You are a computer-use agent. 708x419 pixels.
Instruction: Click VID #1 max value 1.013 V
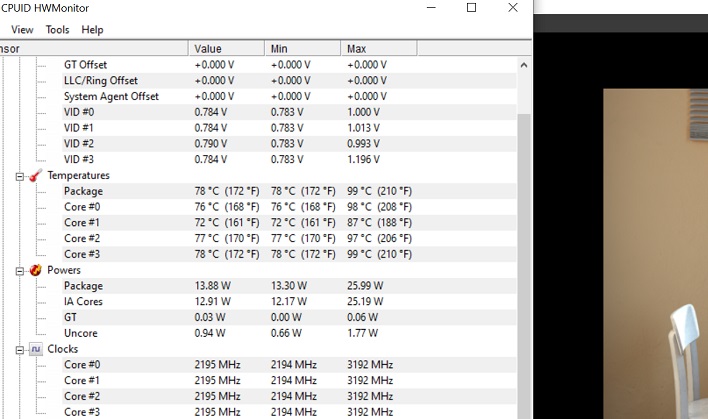(x=363, y=128)
